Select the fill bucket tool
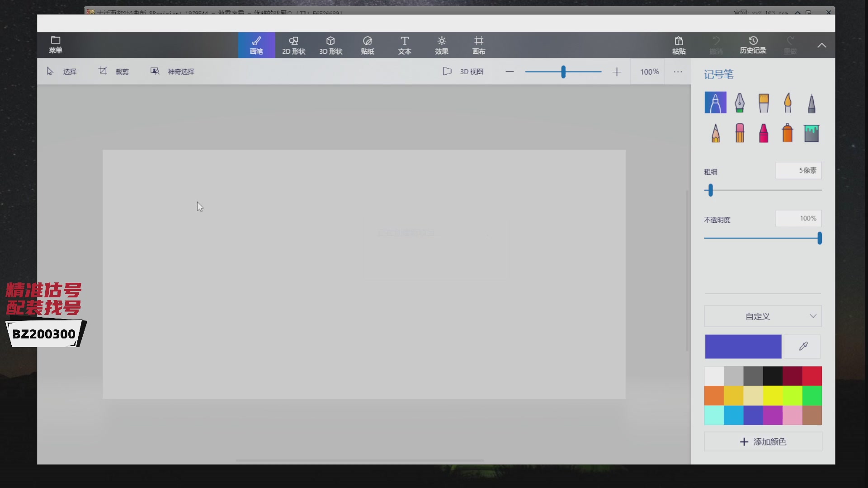 coord(811,133)
